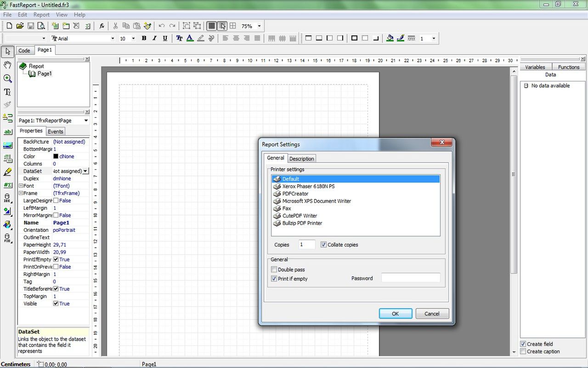Open the frame width dropdown
This screenshot has width=588, height=368.
click(x=433, y=38)
